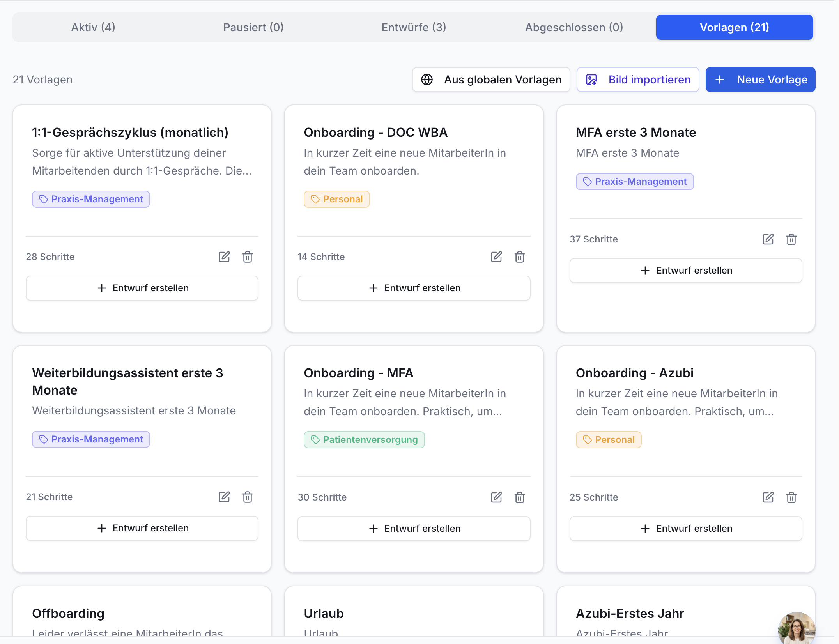Screen dimensions: 839x644
Task: Edit the 1:1-Gesprächszyklus template
Action: click(224, 257)
